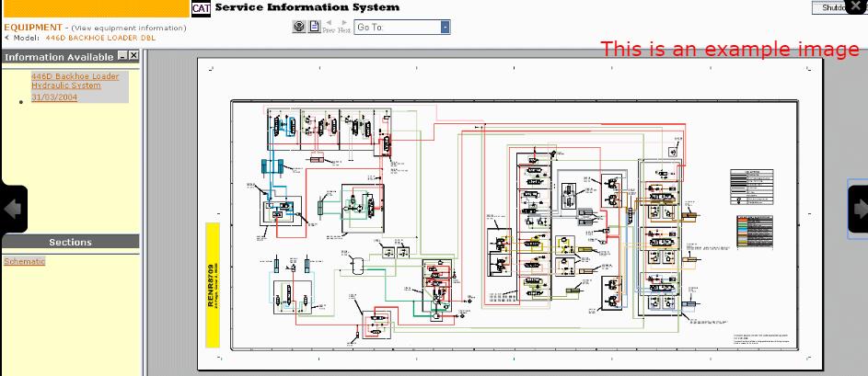Click the CAT logo
Image resolution: width=868 pixels, height=376 pixels.
[201, 8]
